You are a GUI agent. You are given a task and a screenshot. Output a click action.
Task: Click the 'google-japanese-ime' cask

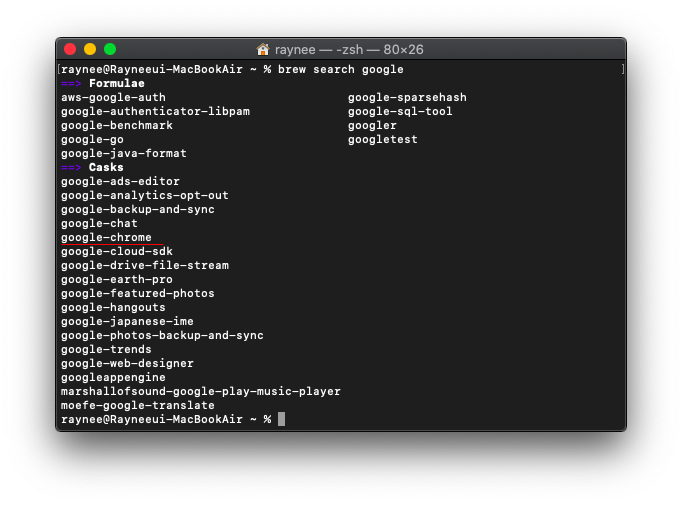pyautogui.click(x=127, y=321)
